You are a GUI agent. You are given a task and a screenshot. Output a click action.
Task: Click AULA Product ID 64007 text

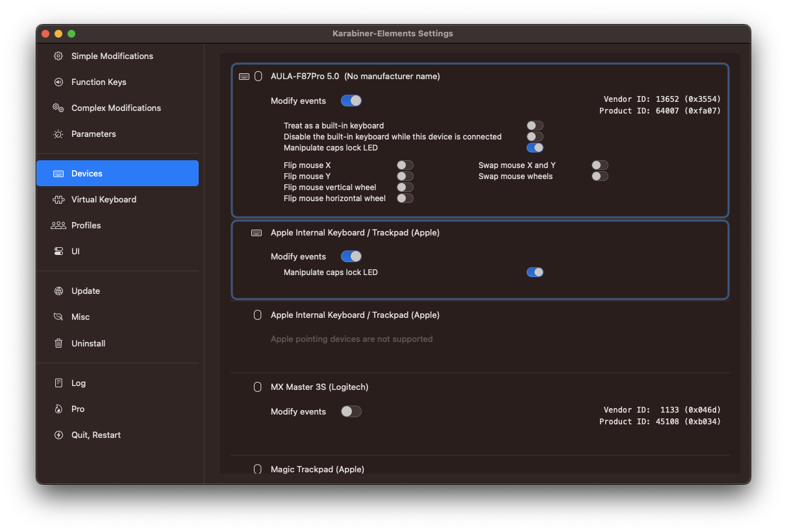pyautogui.click(x=660, y=111)
